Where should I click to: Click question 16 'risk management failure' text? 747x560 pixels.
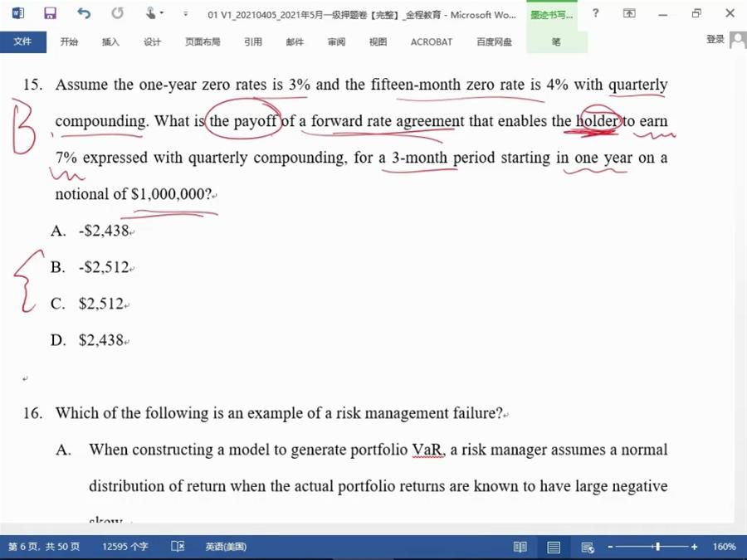click(x=419, y=413)
